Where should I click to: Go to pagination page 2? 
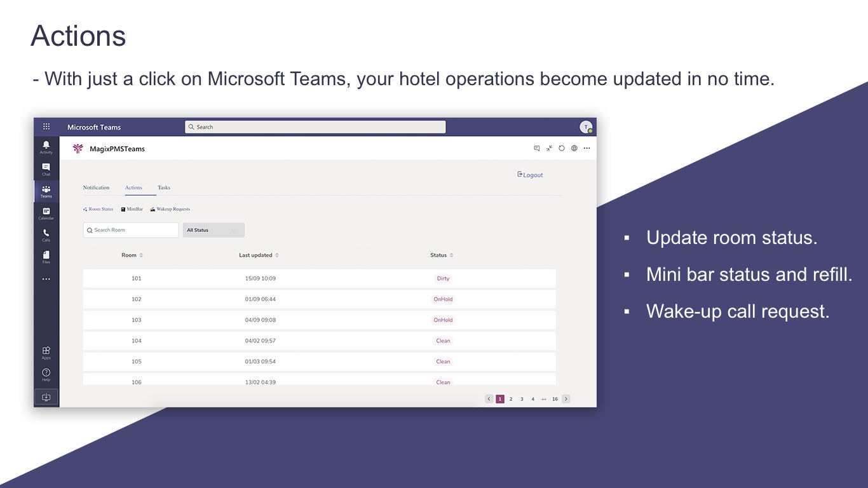511,399
